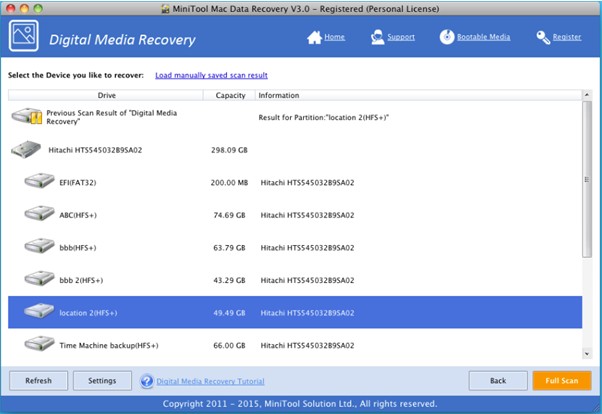Screen dimensions: 602x414
Task: Open the Digital Media Recovery Tutorial link
Action: coord(210,381)
